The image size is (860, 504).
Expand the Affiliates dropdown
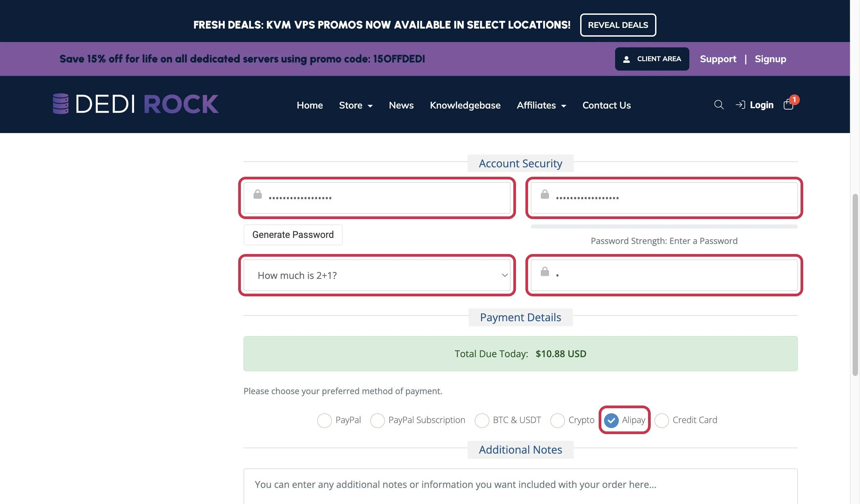click(541, 106)
